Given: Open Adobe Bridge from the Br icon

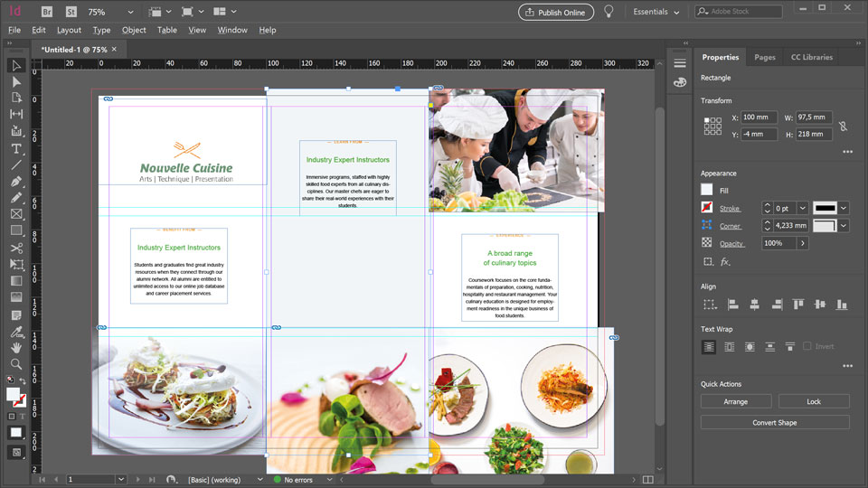Looking at the screenshot, I should (x=47, y=12).
